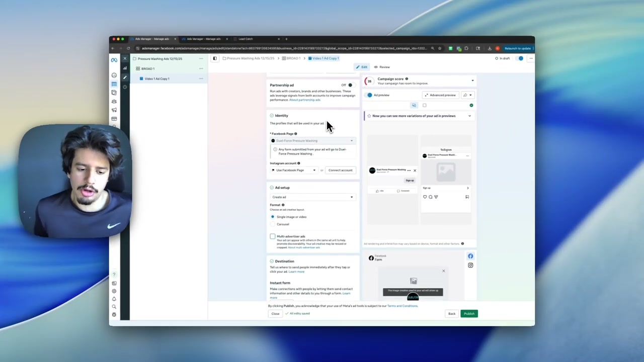644x362 pixels.
Task: Open the megaphone advertising icon in left rail
Action: 114,110
